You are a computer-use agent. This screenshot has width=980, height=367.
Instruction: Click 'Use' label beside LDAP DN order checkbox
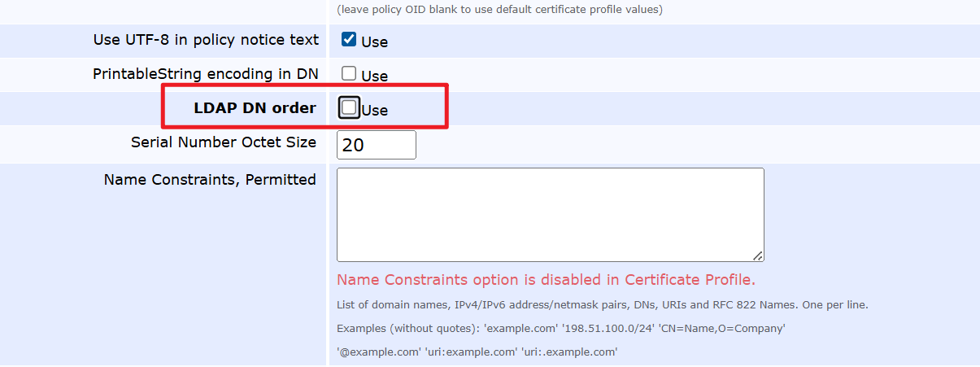(x=374, y=110)
